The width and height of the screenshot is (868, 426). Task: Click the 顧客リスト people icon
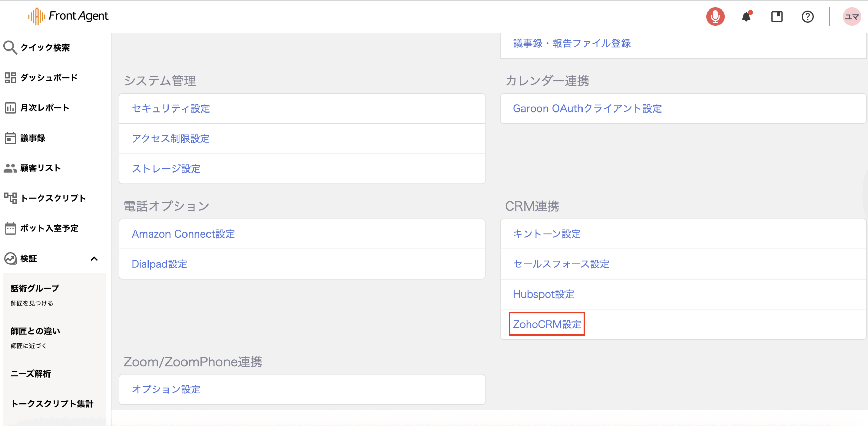(x=10, y=168)
